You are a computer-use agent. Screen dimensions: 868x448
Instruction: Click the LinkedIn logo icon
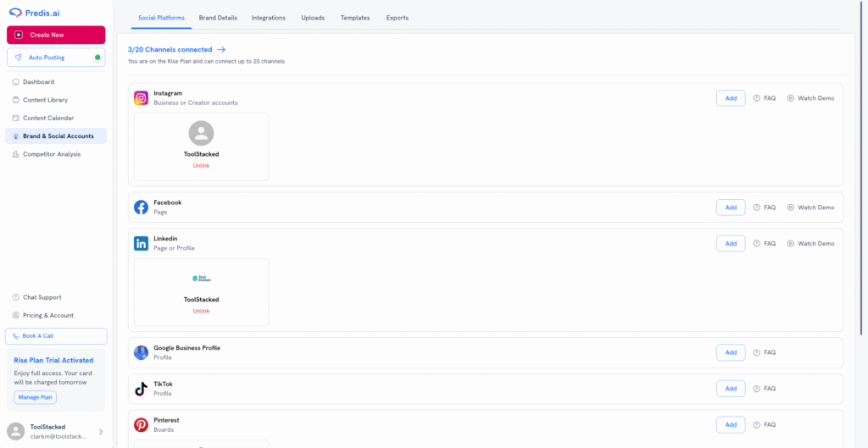point(141,244)
